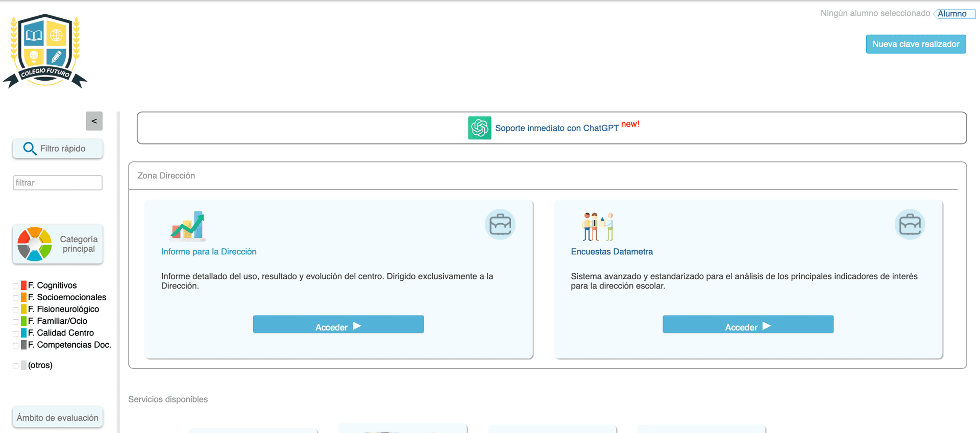Click the Colegio Futuro shield logo

click(x=45, y=51)
